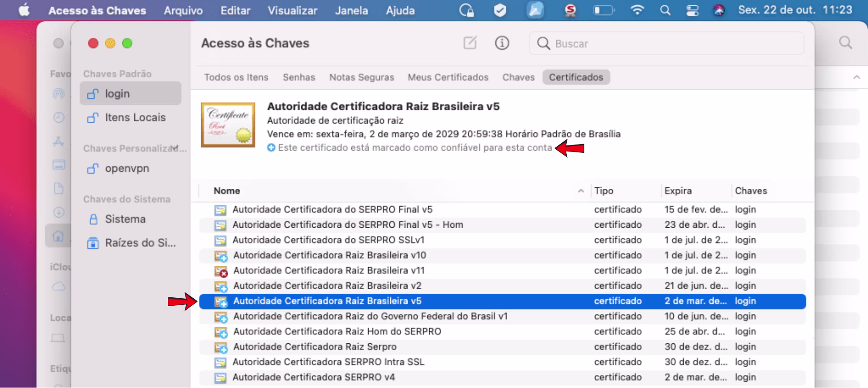Click the info (i) toolbar button
This screenshot has height=388, width=868.
(x=502, y=43)
